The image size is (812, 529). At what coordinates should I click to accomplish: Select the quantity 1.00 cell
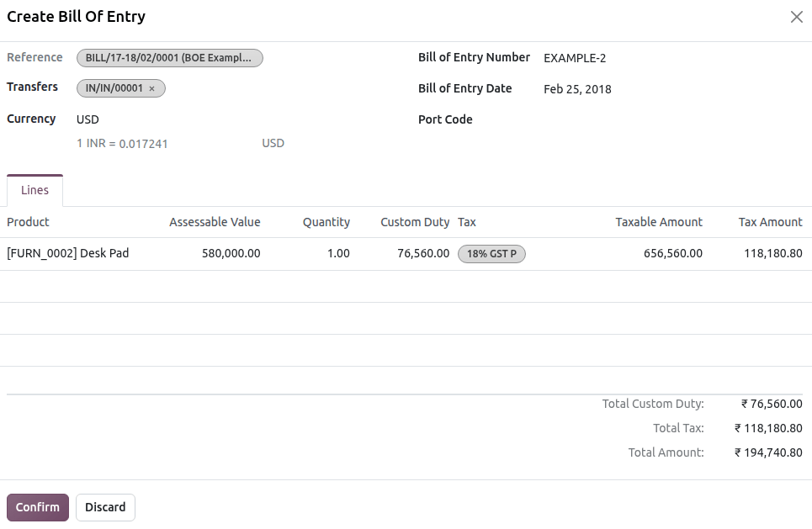pyautogui.click(x=338, y=254)
